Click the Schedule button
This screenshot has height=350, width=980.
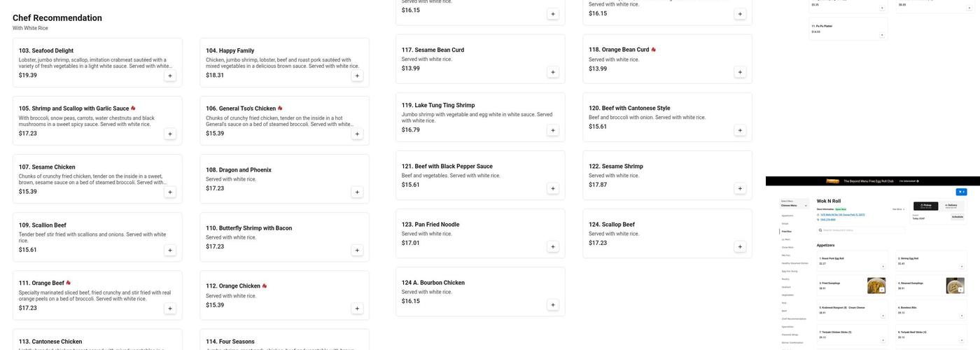(x=957, y=217)
